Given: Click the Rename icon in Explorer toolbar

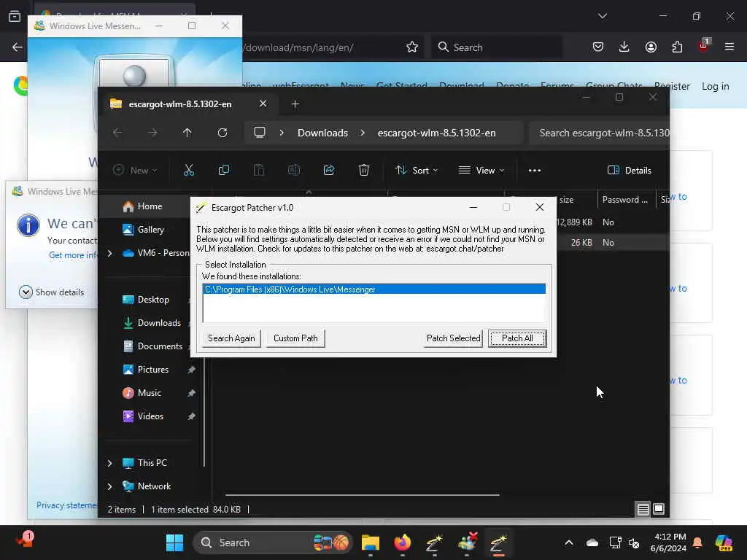Looking at the screenshot, I should [294, 170].
